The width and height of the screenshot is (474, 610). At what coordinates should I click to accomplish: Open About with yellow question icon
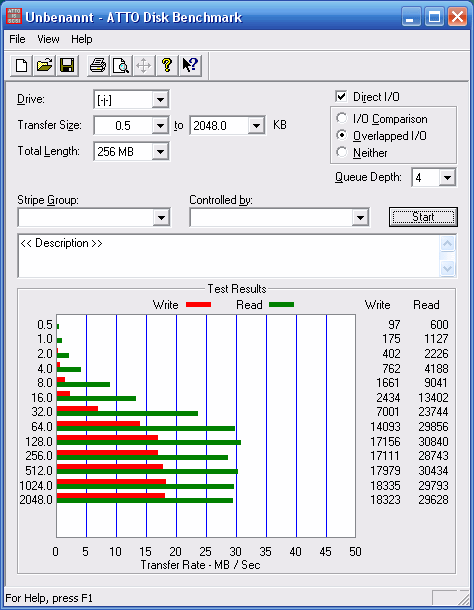coord(167,65)
